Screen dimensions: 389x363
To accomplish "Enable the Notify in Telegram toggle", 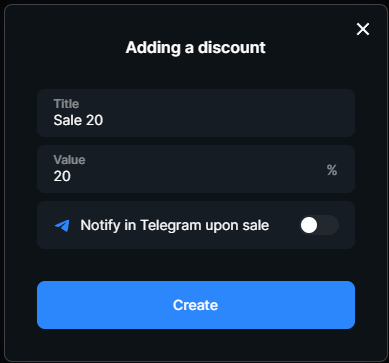I will [319, 225].
